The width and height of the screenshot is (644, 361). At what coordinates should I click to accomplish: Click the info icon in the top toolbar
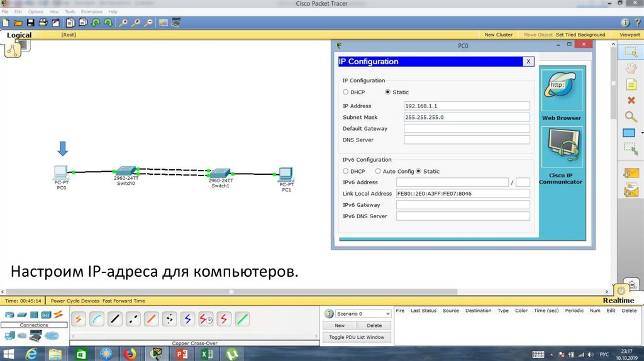click(x=625, y=23)
